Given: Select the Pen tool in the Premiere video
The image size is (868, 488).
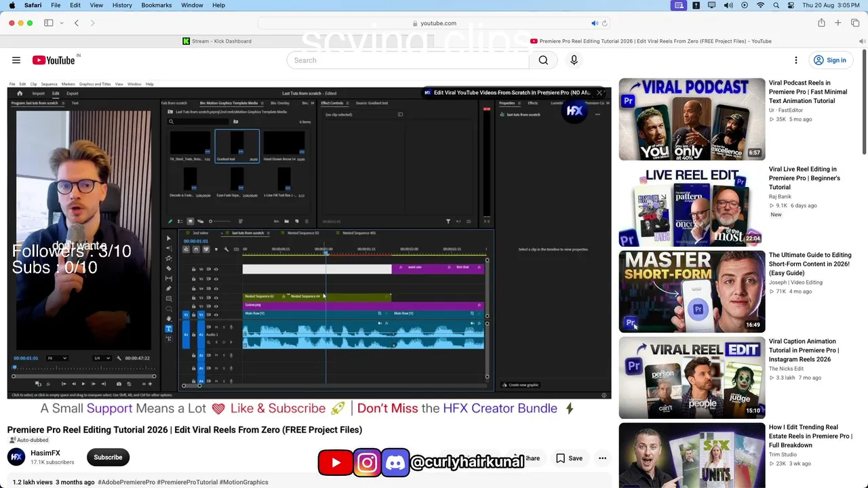Looking at the screenshot, I should (x=169, y=289).
